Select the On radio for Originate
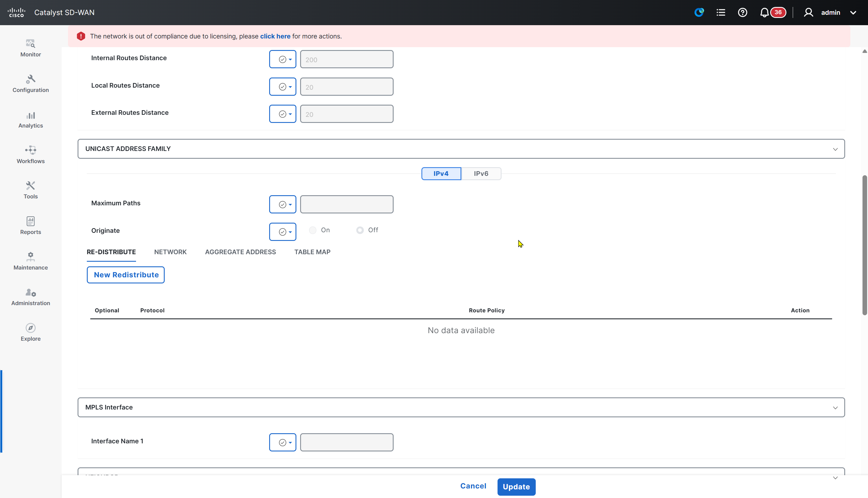Viewport: 868px width, 498px height. tap(313, 230)
